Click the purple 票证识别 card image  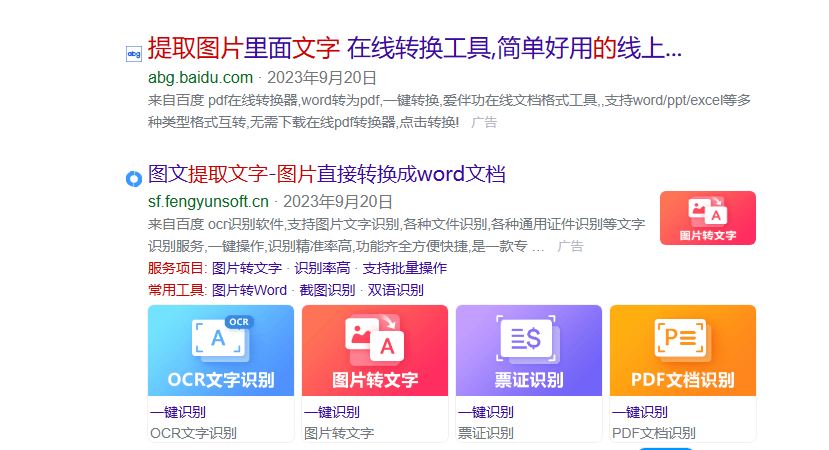[529, 351]
